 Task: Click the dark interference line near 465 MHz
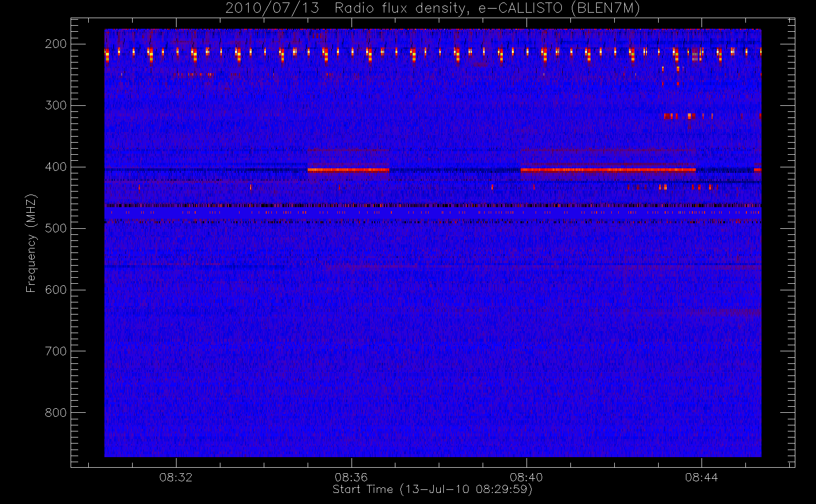[433, 205]
